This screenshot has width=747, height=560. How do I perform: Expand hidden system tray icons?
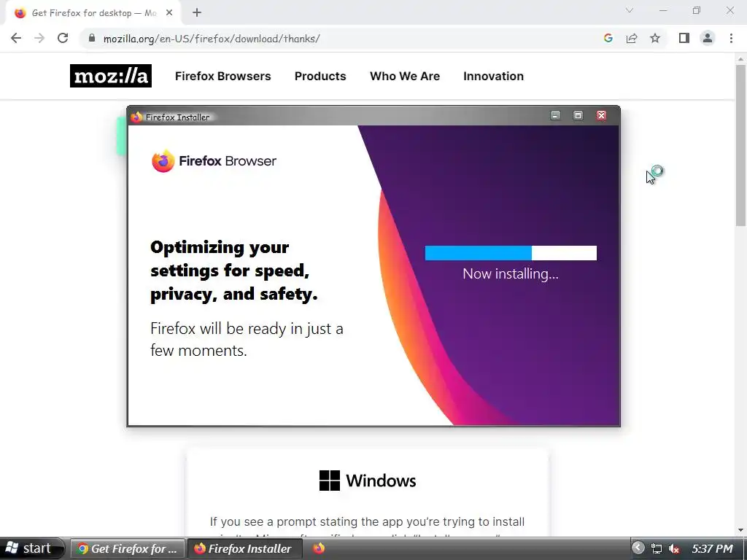[x=638, y=548]
